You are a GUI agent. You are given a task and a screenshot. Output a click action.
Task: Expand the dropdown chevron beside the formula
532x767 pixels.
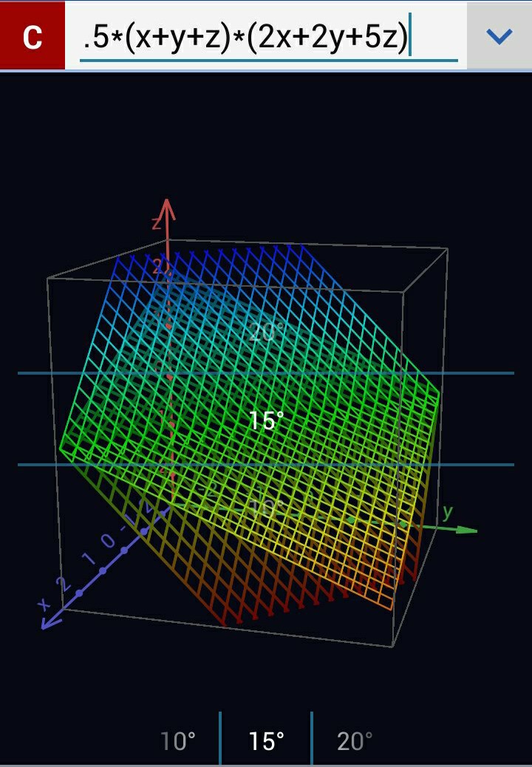point(499,36)
